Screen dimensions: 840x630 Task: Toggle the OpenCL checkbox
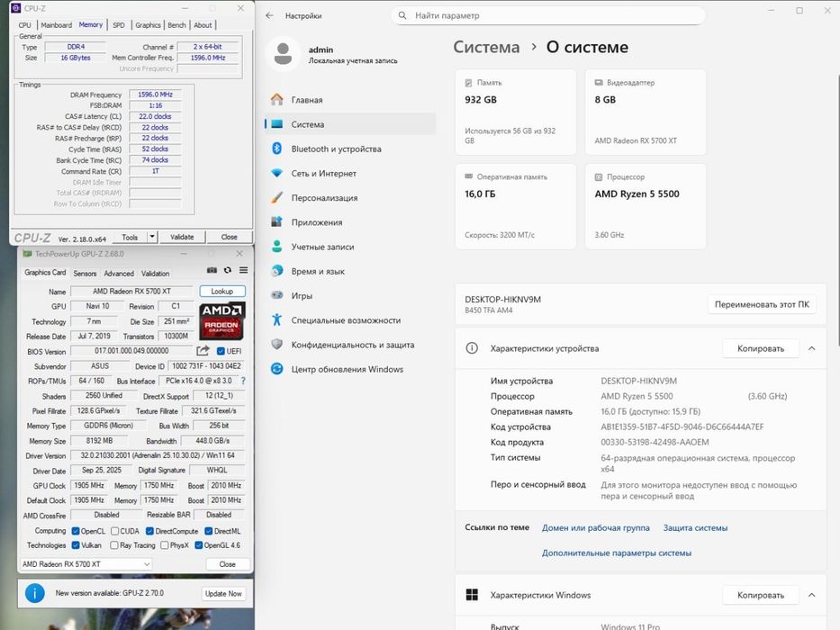coord(76,531)
